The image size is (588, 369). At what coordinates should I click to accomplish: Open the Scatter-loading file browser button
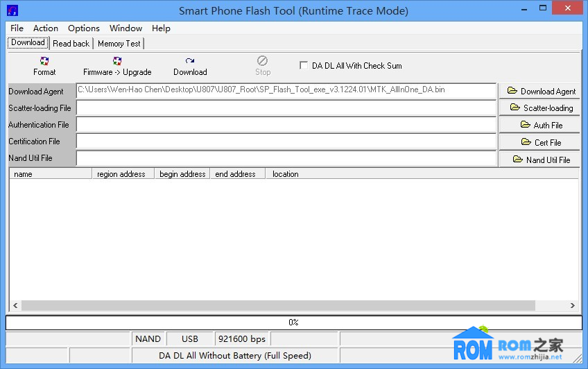[x=541, y=108]
